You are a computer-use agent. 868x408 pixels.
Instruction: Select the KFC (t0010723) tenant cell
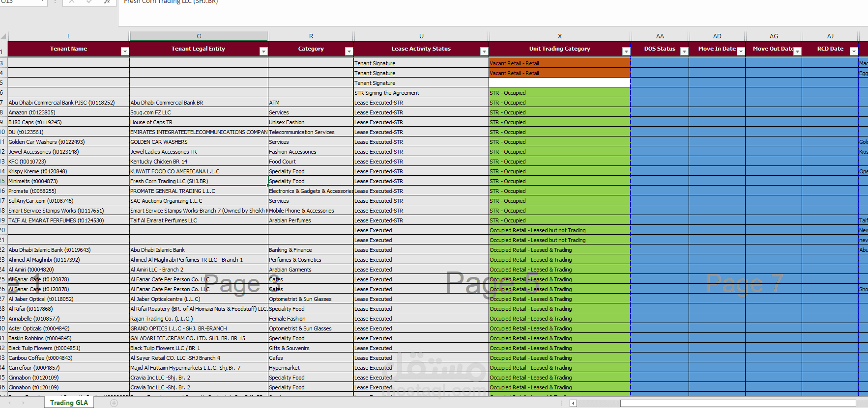(x=69, y=162)
